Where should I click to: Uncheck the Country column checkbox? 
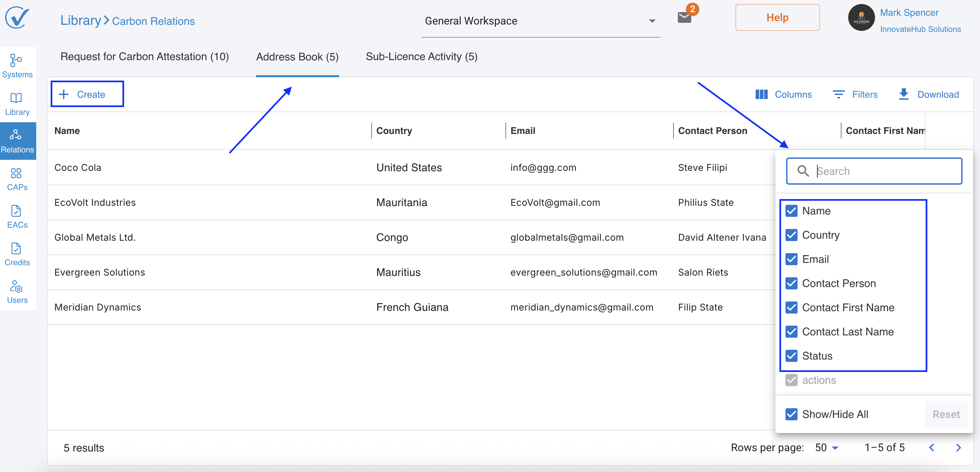(791, 235)
